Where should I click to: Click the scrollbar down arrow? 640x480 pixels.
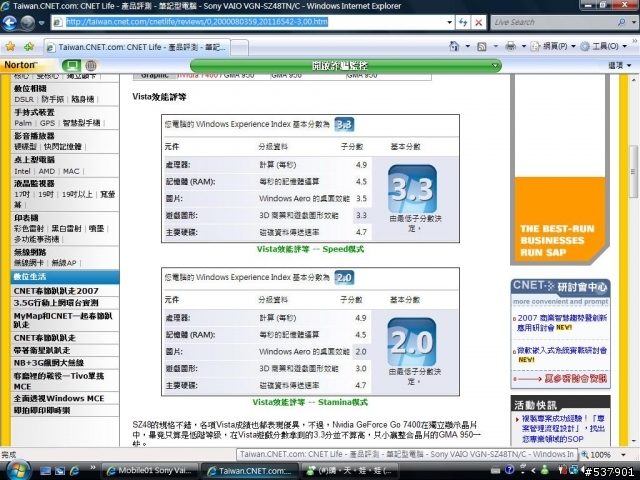point(634,441)
